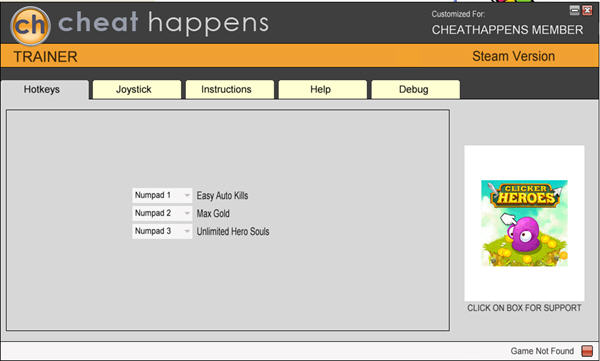Minimize the trainer window

point(574,10)
